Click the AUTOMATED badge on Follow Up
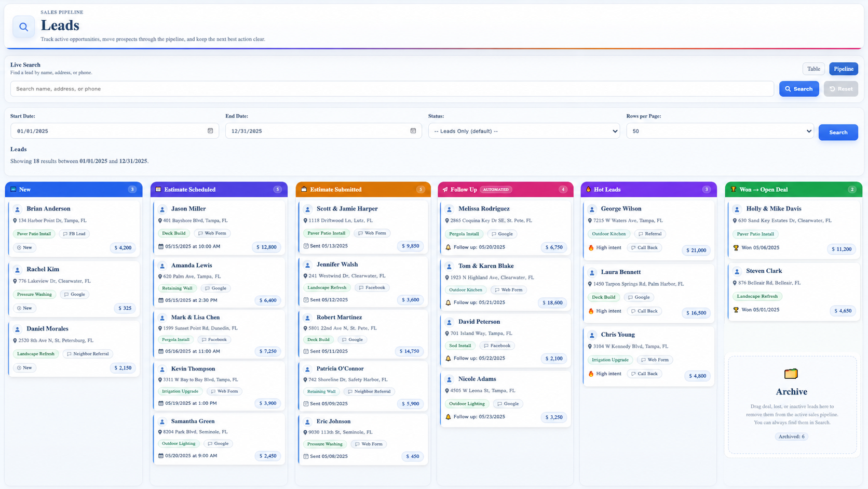The image size is (868, 489). click(x=496, y=190)
